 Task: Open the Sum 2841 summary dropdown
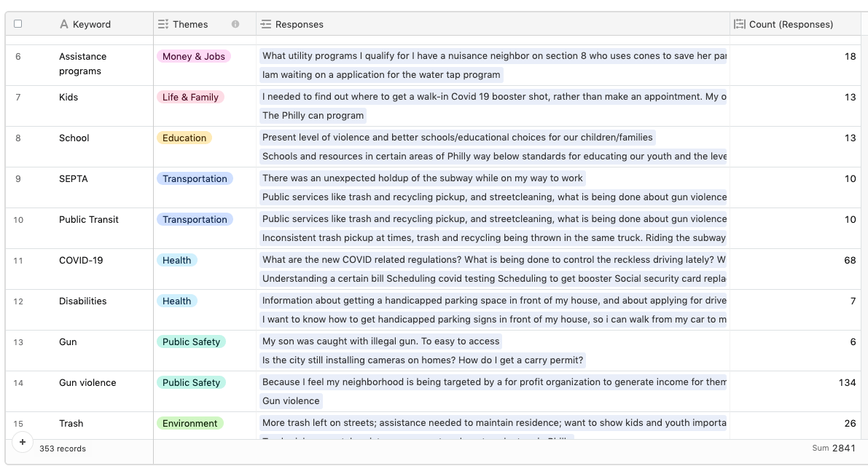tap(834, 448)
